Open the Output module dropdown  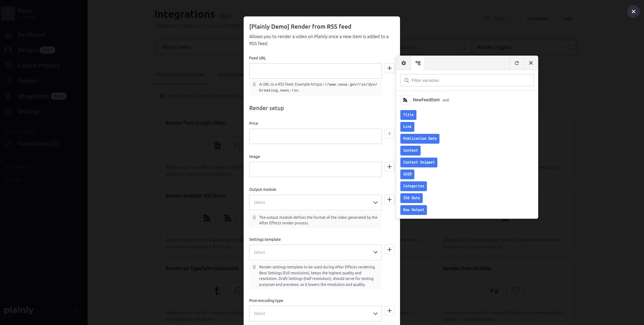tap(316, 203)
